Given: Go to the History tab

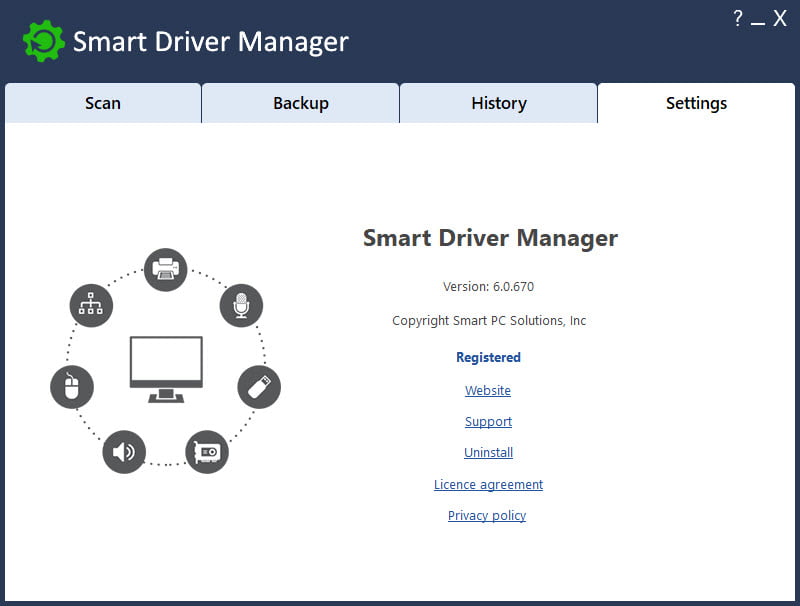Looking at the screenshot, I should [498, 103].
